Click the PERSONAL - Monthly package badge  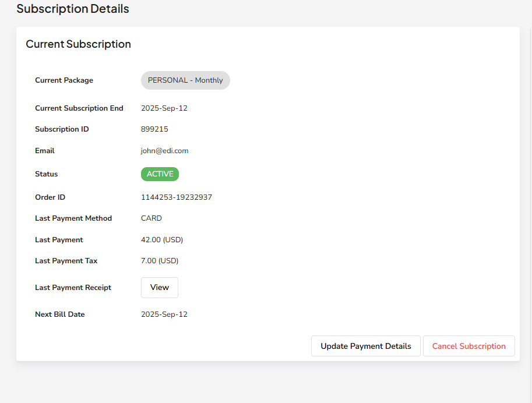[185, 80]
